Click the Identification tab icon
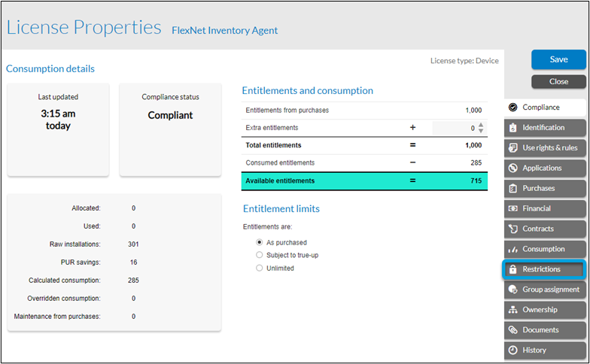590x364 pixels. coord(513,128)
